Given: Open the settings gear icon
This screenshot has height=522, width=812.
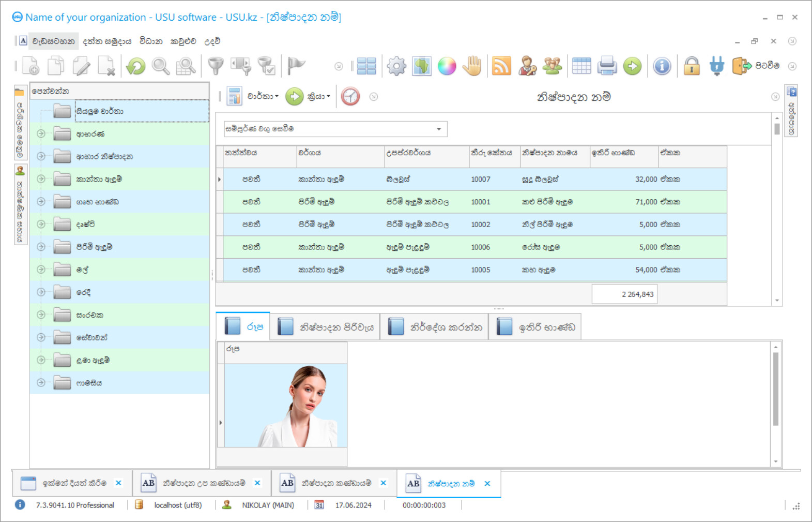Looking at the screenshot, I should tap(396, 66).
